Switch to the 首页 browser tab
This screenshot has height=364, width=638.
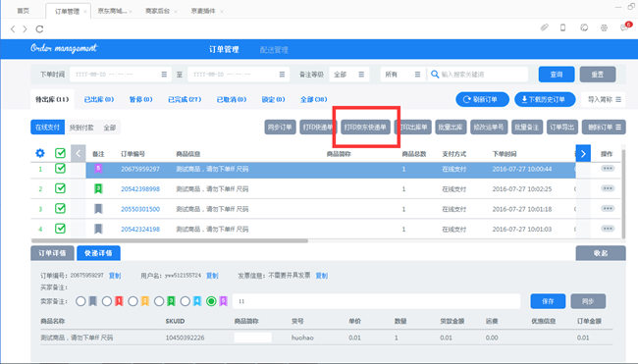pyautogui.click(x=24, y=11)
